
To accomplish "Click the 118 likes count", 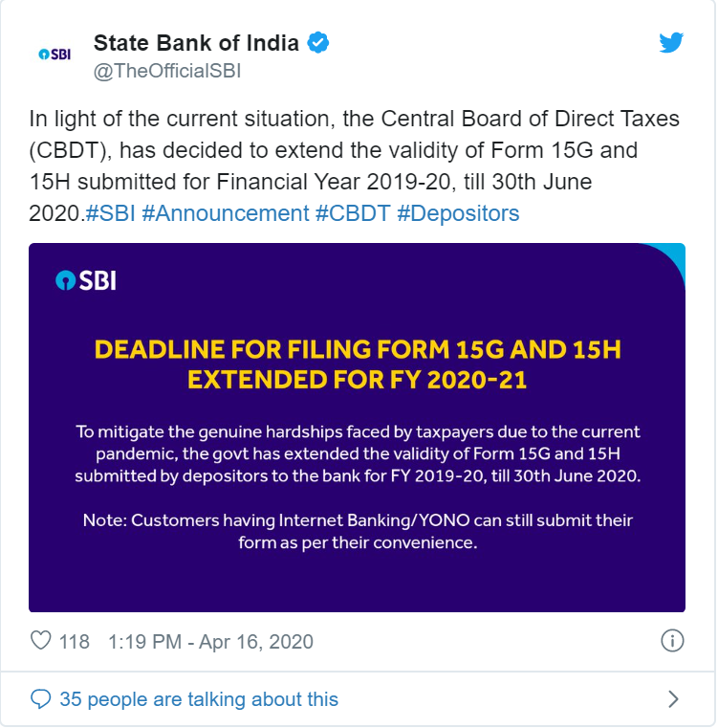I will click(74, 641).
